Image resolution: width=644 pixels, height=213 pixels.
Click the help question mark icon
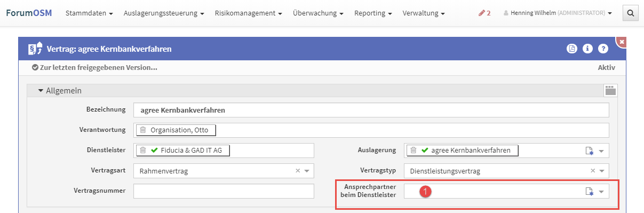click(x=603, y=49)
